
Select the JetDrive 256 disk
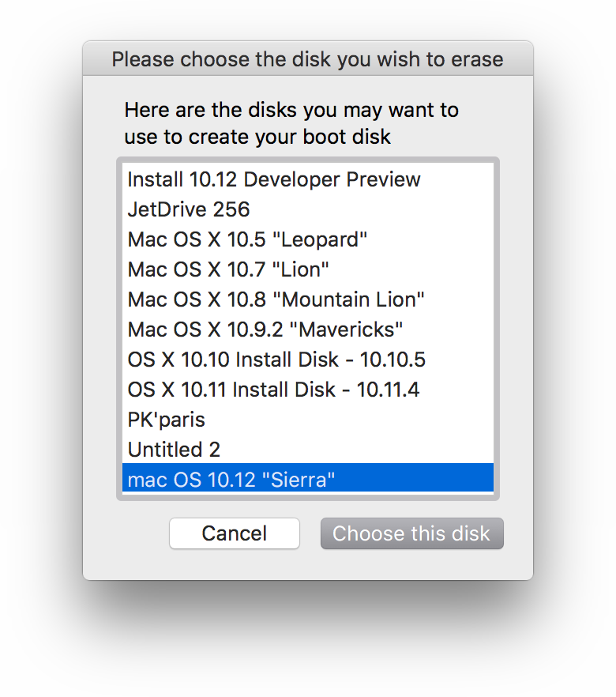click(x=308, y=209)
